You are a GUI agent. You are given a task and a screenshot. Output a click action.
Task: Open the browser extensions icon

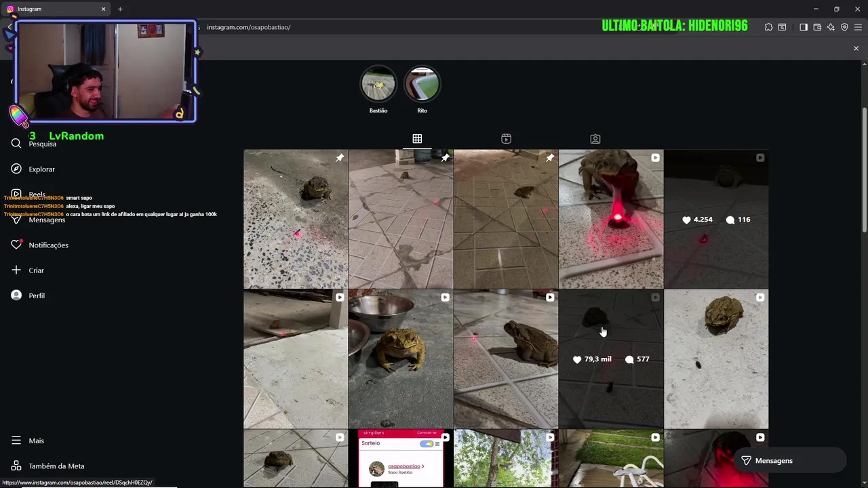[x=768, y=27]
